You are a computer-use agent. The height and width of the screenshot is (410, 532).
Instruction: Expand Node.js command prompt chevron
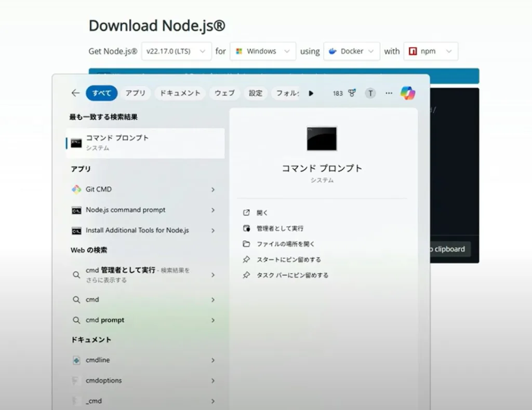[213, 210]
